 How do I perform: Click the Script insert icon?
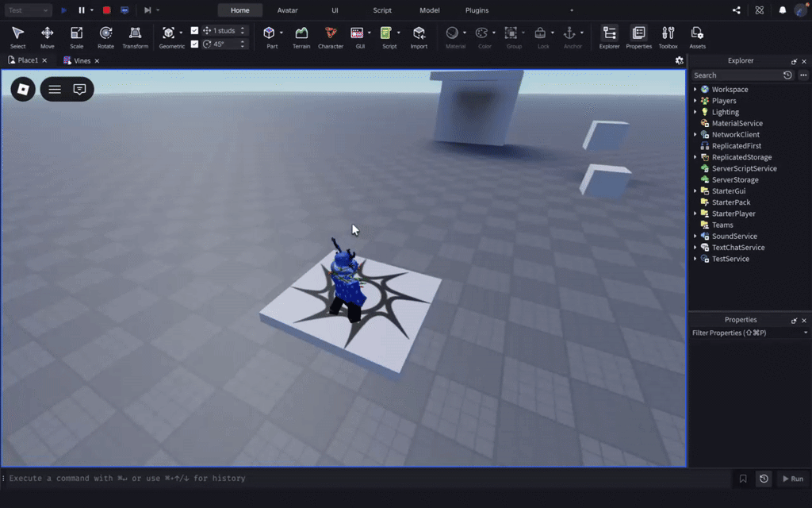(x=386, y=33)
